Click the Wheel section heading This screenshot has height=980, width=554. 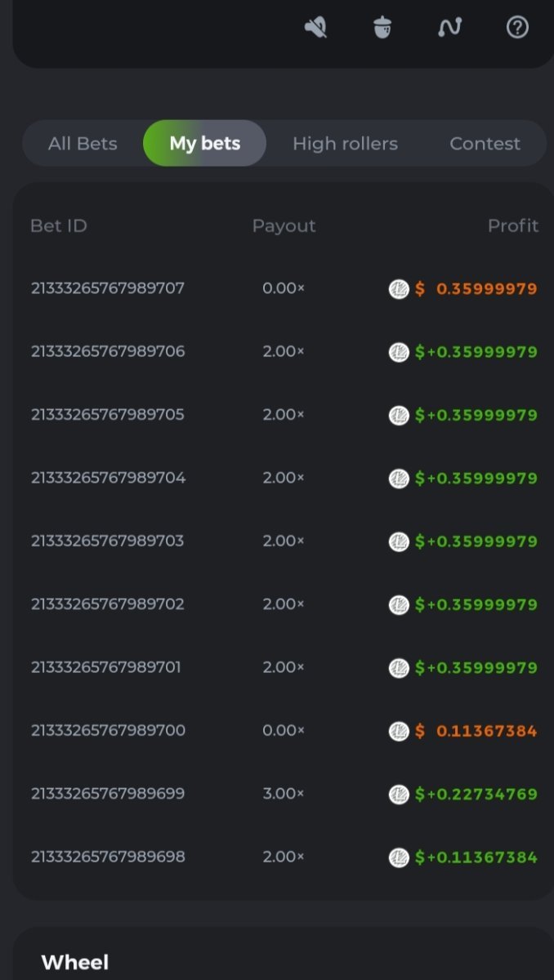tap(75, 962)
